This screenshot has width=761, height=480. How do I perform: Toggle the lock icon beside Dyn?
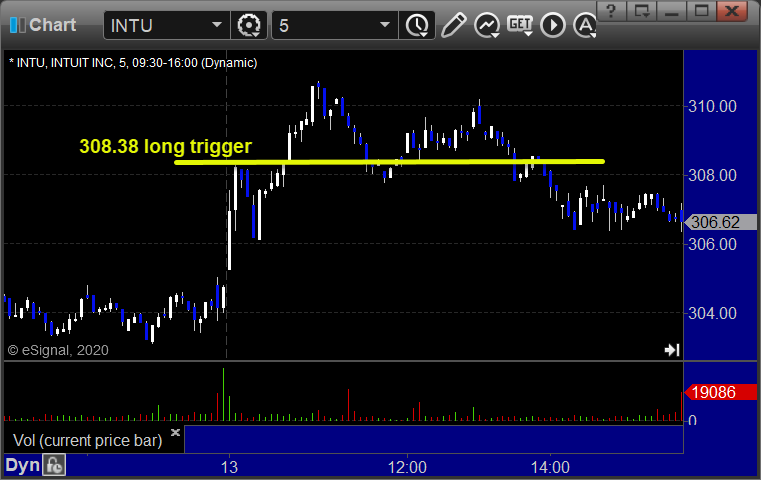pyautogui.click(x=54, y=465)
